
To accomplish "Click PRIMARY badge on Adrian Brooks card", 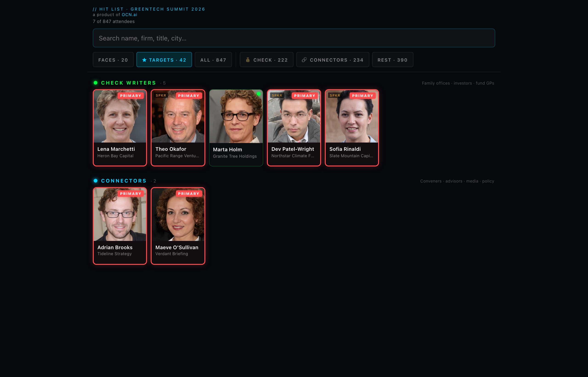I will (131, 194).
